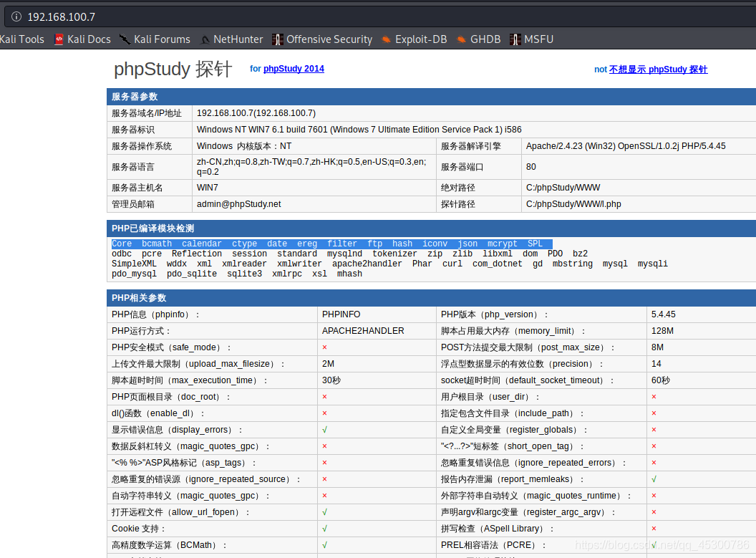Click the phpStudy 探针 page title
This screenshot has height=558, width=756.
click(x=173, y=69)
